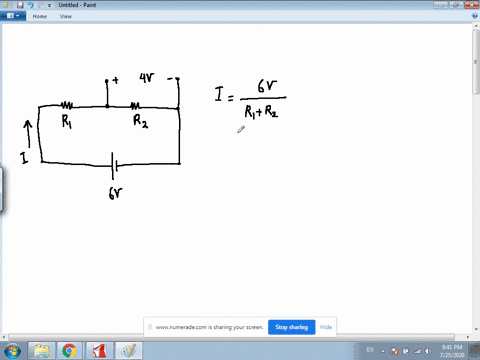Close the Paint window
This screenshot has height=360, width=480.
[x=471, y=5]
